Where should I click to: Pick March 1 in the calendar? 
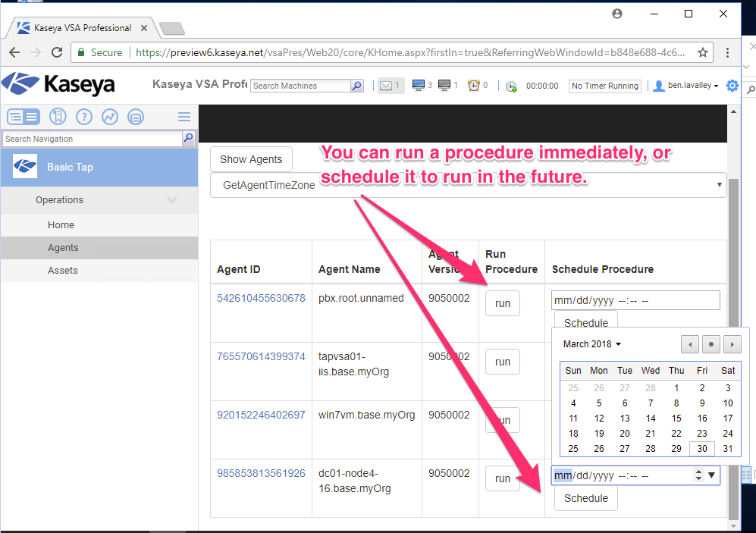pos(676,388)
